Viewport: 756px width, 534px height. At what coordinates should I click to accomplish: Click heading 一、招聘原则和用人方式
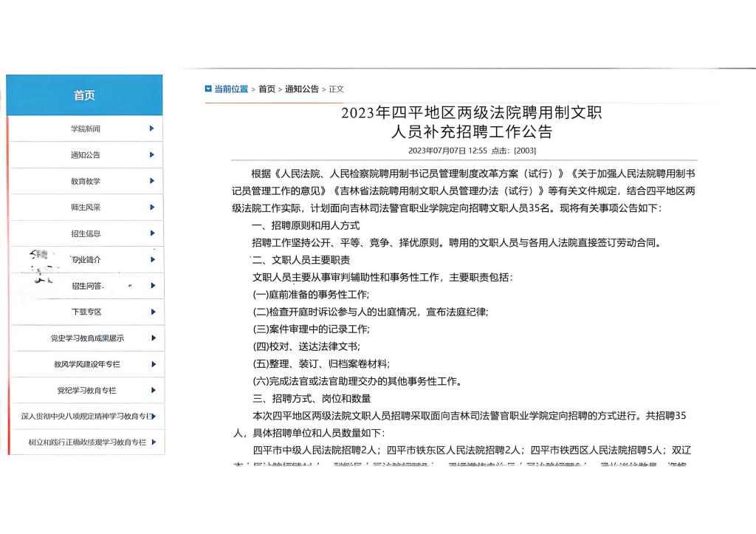coord(306,225)
